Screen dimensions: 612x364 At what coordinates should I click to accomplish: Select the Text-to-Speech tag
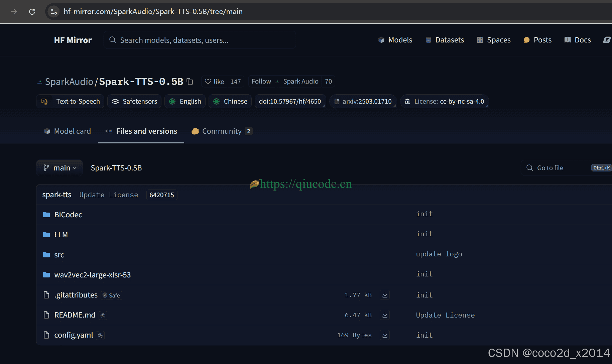(70, 101)
